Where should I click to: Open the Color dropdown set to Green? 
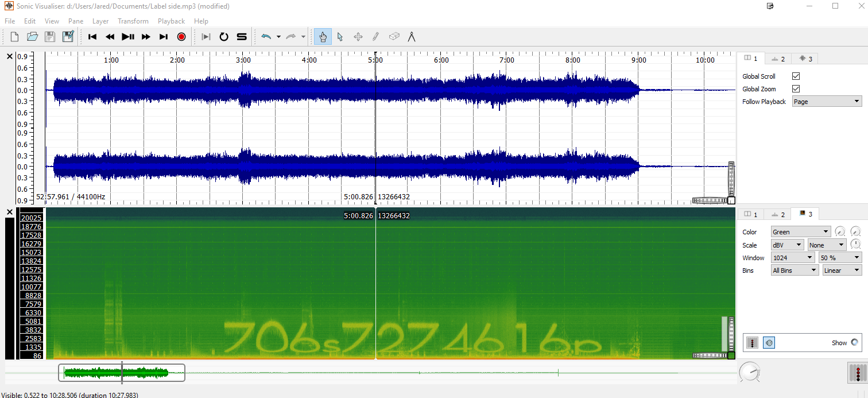pyautogui.click(x=801, y=232)
